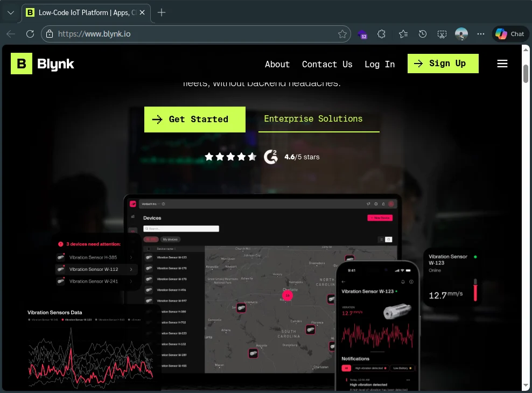Click the G2 rating logo
This screenshot has width=532, height=393.
pos(271,157)
